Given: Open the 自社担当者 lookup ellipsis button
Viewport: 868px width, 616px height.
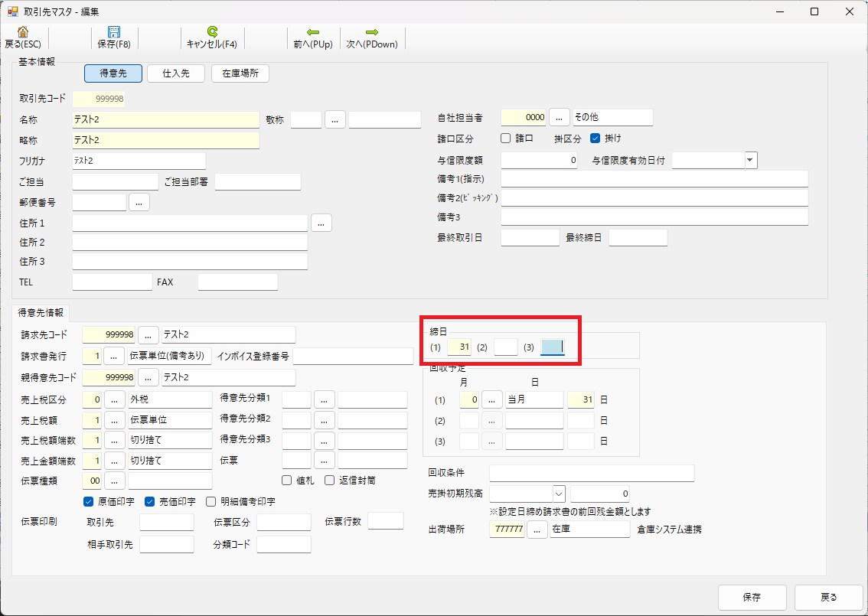Looking at the screenshot, I should pos(560,117).
